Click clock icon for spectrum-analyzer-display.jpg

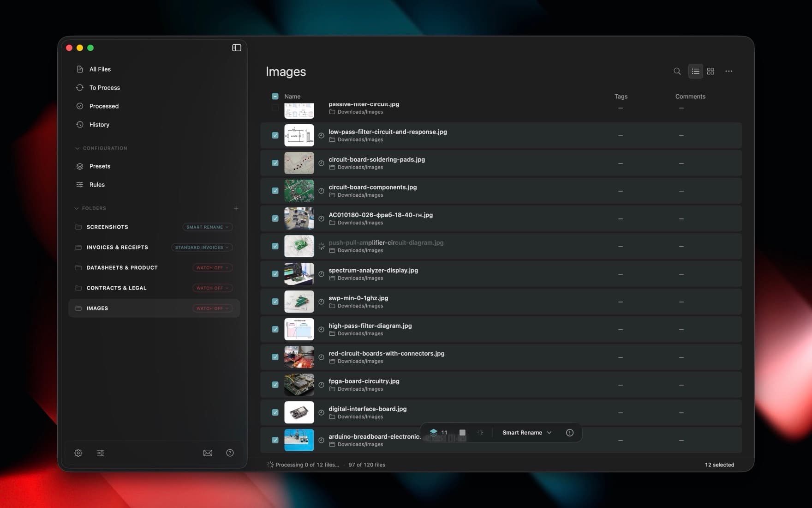click(x=322, y=274)
